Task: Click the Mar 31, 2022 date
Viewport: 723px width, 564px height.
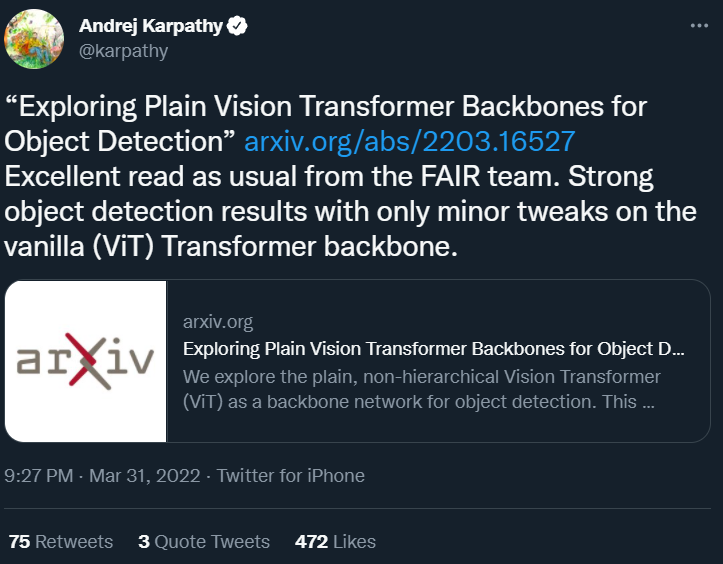Action: [x=145, y=476]
